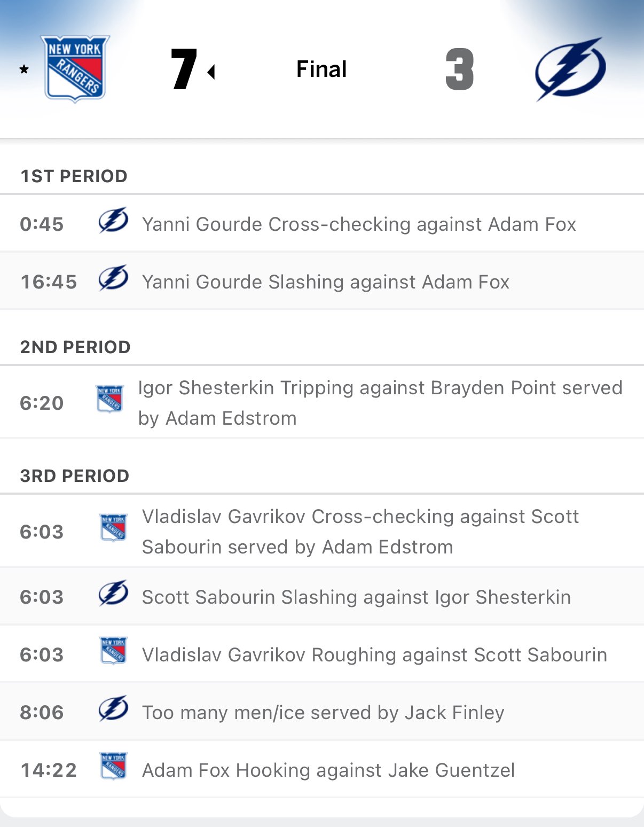Click the New York Rangers header logo

pos(75,68)
